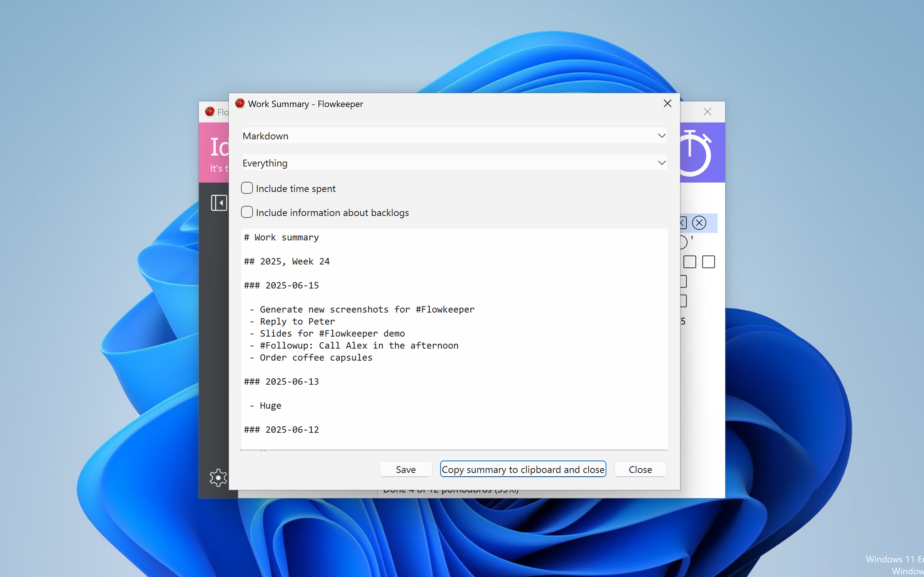Click the 'Order coffee capsules' line
The height and width of the screenshot is (577, 924).
coord(311,358)
